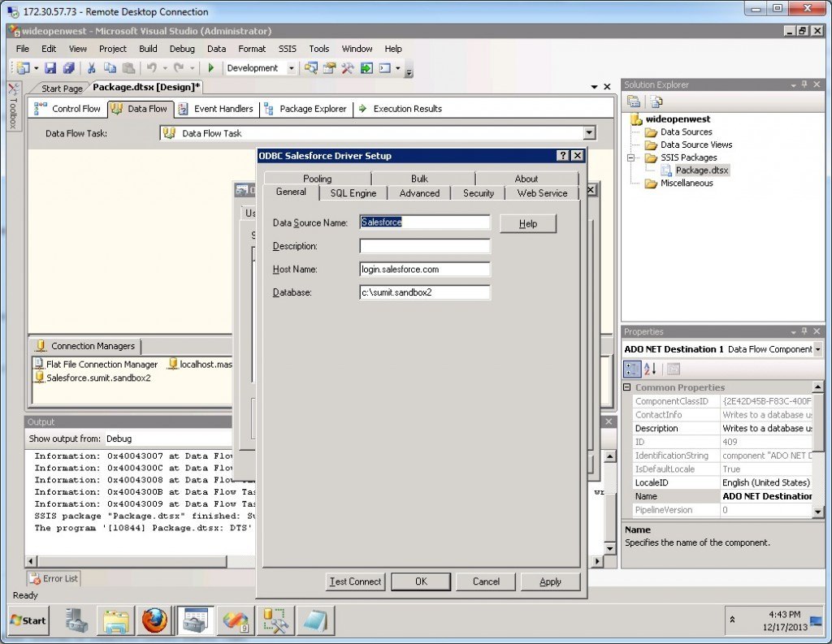Open Notepad from the taskbar
Viewport: 832px width, 644px height.
click(315, 620)
